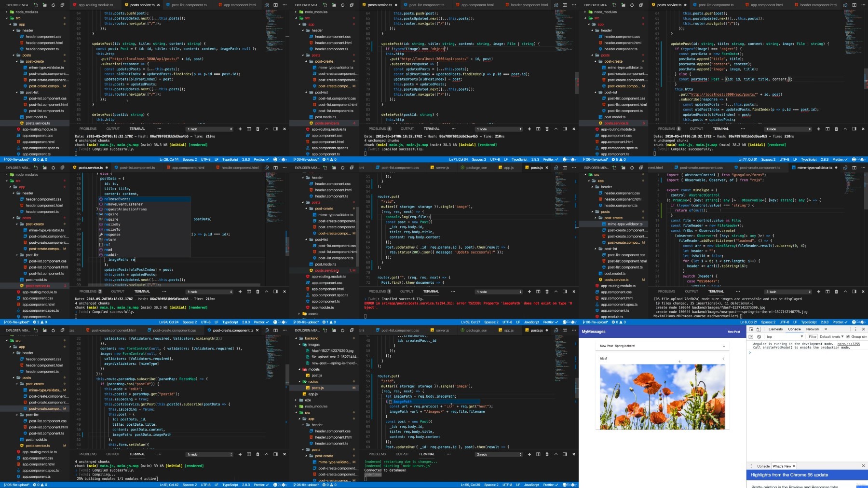Open the 3: bash terminal selector dropdown

pos(788,292)
